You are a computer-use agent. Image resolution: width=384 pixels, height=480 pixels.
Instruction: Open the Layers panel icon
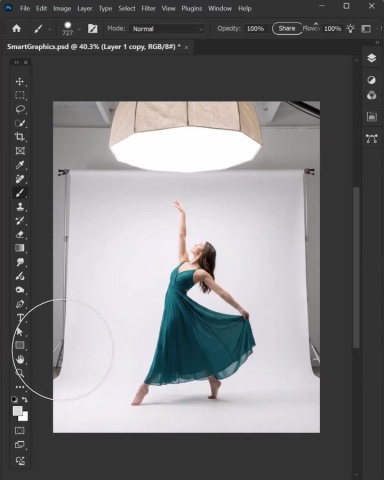[372, 58]
